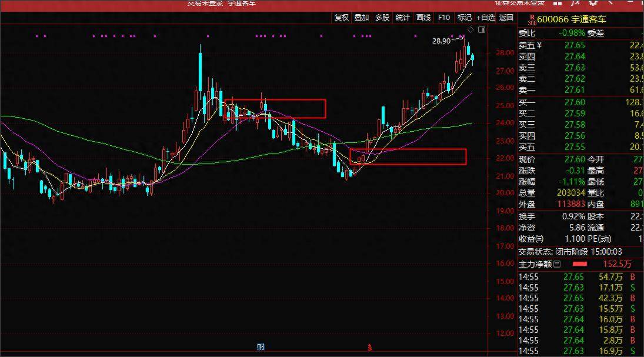Select the 买一 row at 27.60

(x=580, y=102)
